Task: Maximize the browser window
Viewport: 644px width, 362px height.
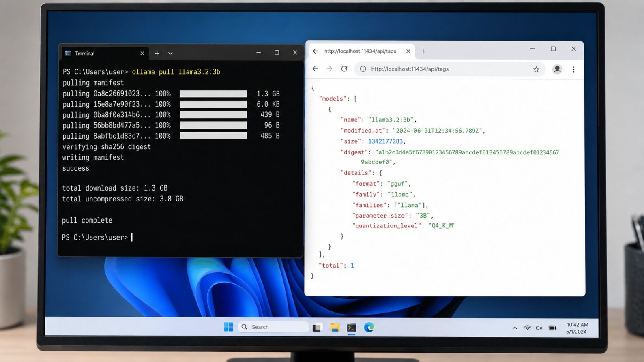Action: [x=553, y=49]
